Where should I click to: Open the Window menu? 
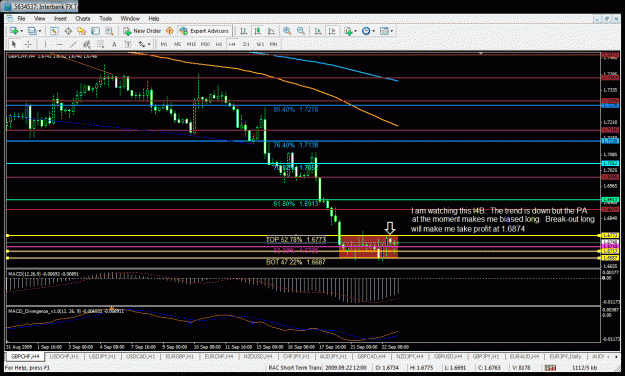click(x=130, y=18)
